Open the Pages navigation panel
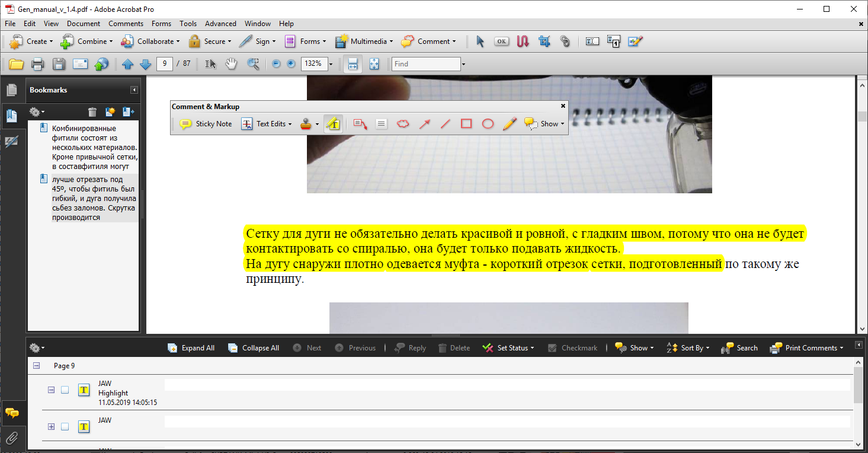Screen dimensions: 868x453 coord(12,90)
